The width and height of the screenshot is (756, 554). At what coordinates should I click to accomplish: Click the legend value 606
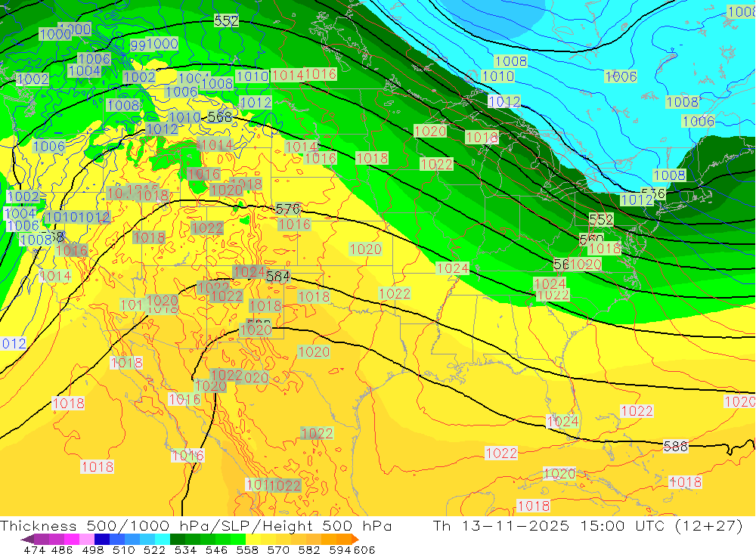364,549
